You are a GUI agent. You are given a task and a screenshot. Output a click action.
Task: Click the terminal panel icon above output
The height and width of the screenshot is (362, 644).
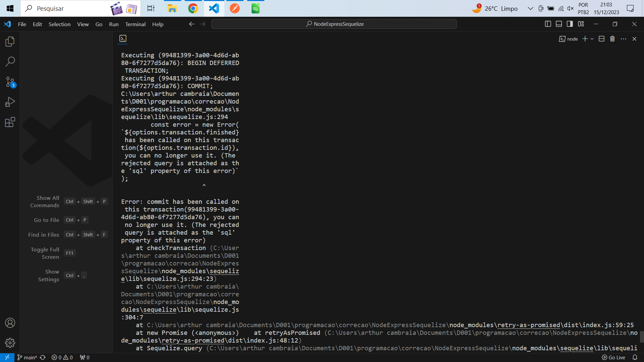(123, 39)
